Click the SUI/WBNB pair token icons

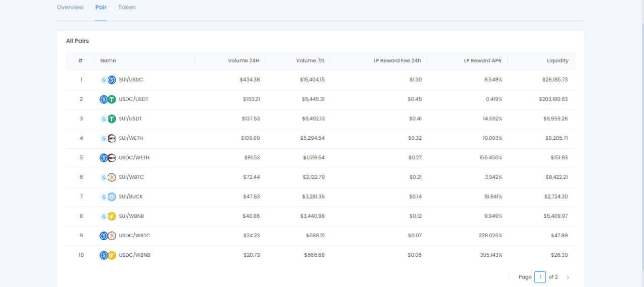[108, 216]
